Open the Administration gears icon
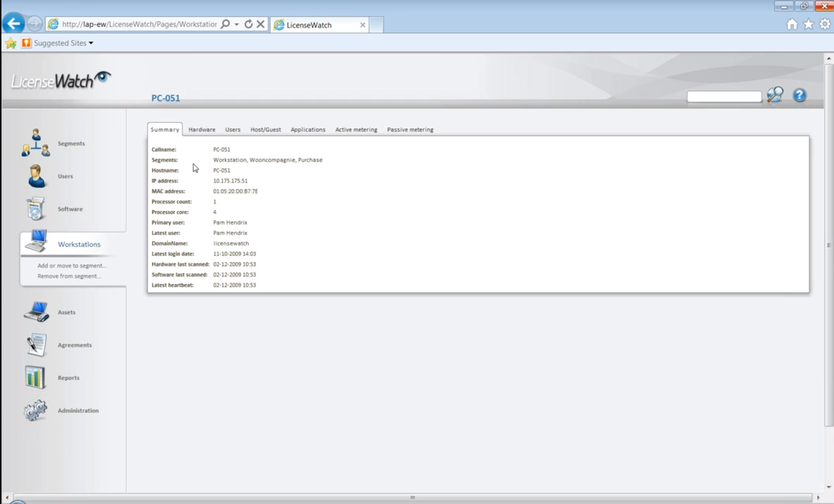834x504 pixels. tap(36, 410)
